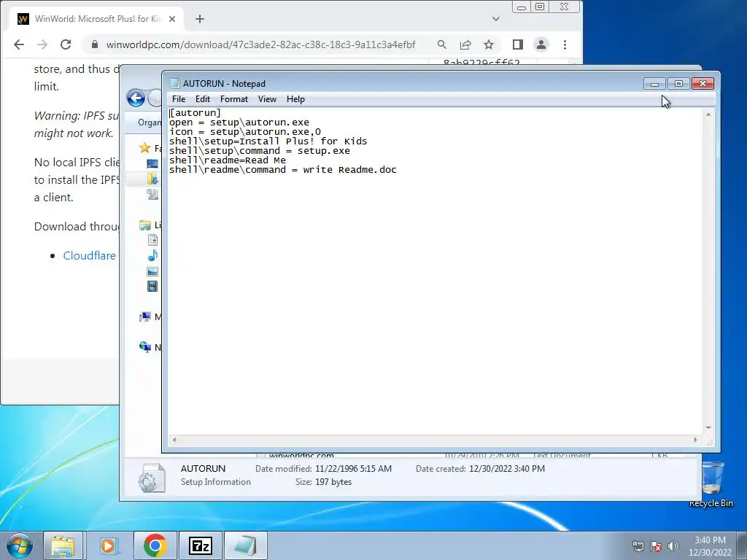This screenshot has height=560, width=747.
Task: Open Windows Explorer from taskbar
Action: point(63,545)
